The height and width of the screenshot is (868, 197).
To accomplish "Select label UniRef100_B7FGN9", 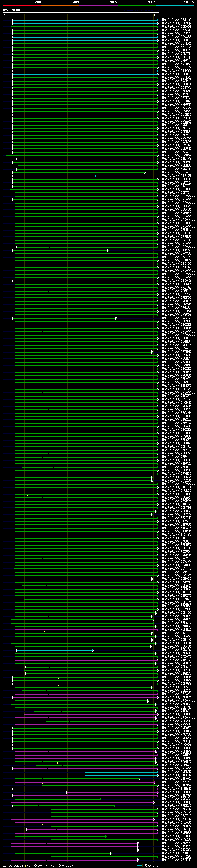I will click(177, 91).
